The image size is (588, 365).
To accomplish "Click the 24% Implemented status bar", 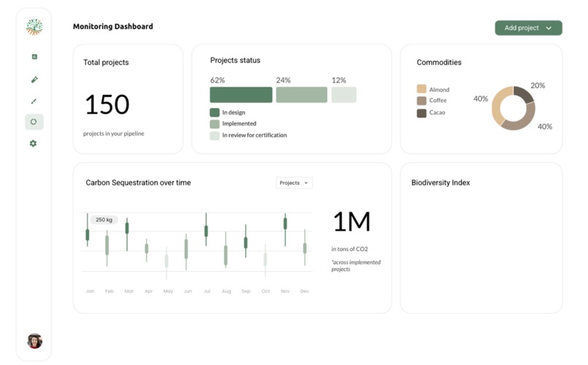I will [x=301, y=95].
